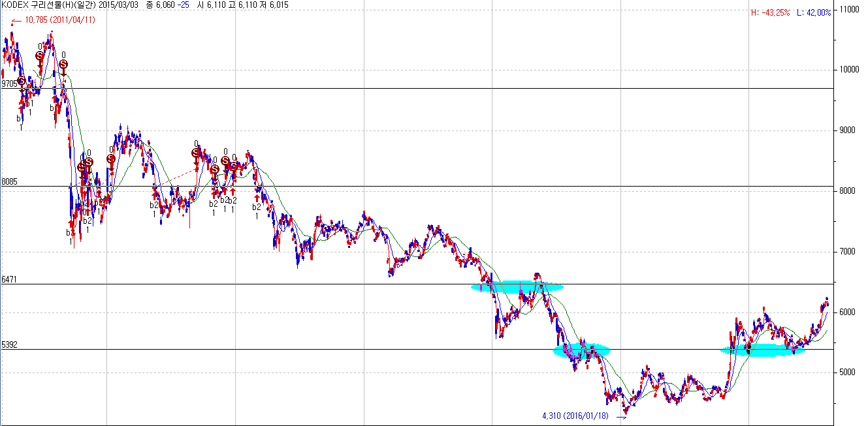Image resolution: width=868 pixels, height=426 pixels.
Task: Click the H: -43.25% indicator
Action: [771, 12]
